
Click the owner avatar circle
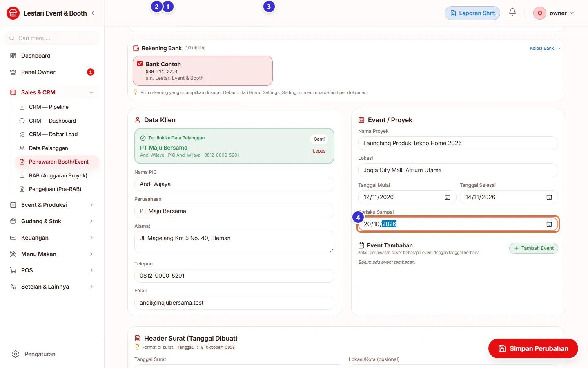pos(540,13)
